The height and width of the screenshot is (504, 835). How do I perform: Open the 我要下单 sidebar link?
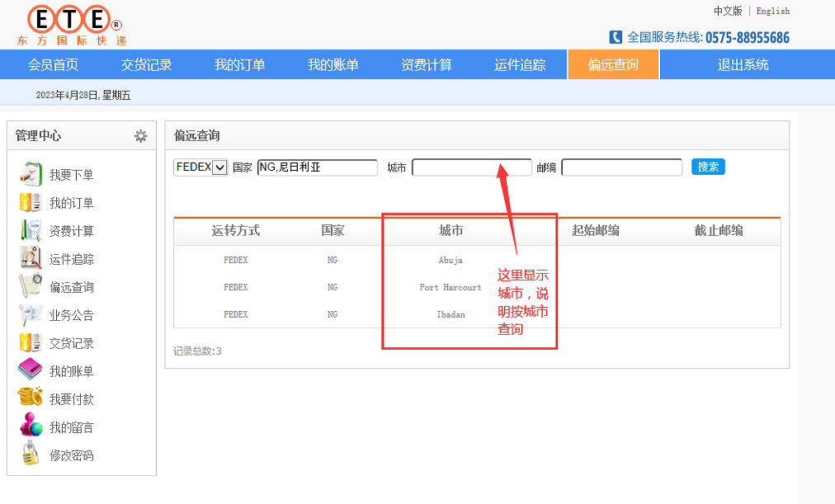tap(71, 175)
